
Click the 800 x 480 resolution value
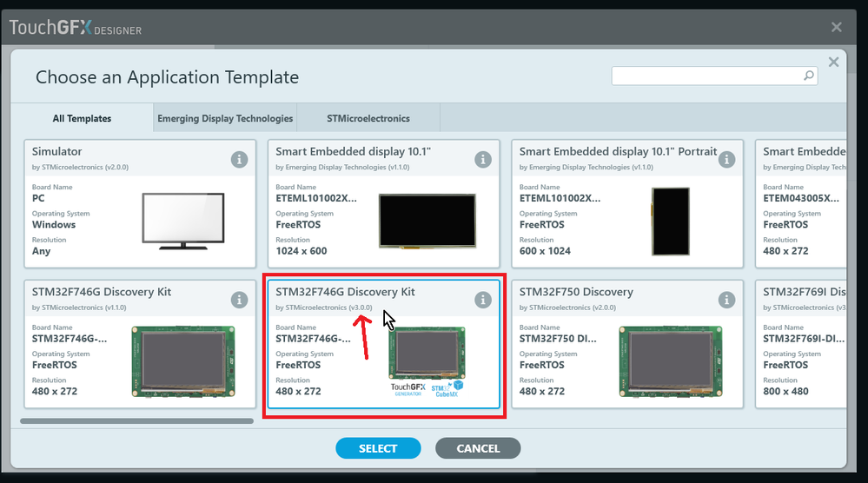(785, 391)
